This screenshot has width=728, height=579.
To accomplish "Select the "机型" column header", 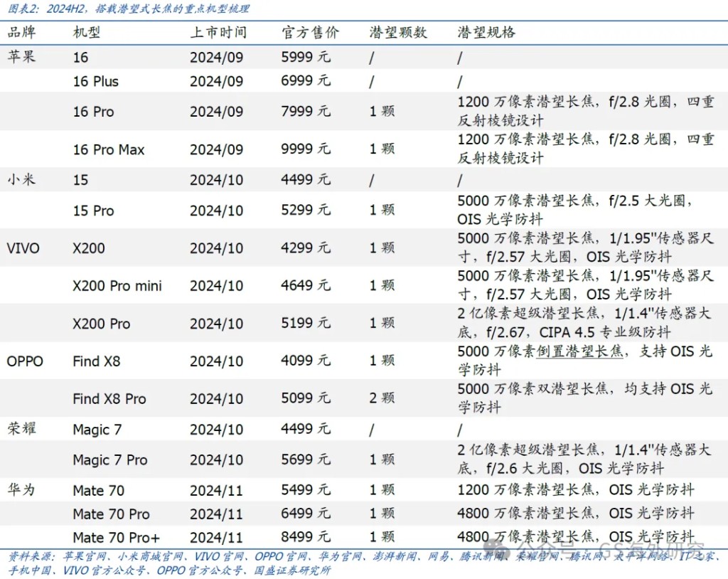I will click(x=86, y=32).
